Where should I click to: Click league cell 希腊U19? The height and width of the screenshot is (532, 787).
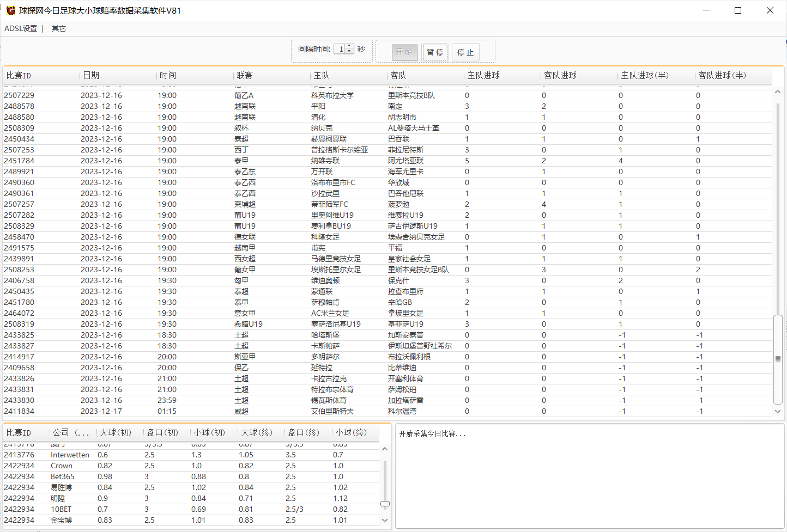tap(249, 324)
